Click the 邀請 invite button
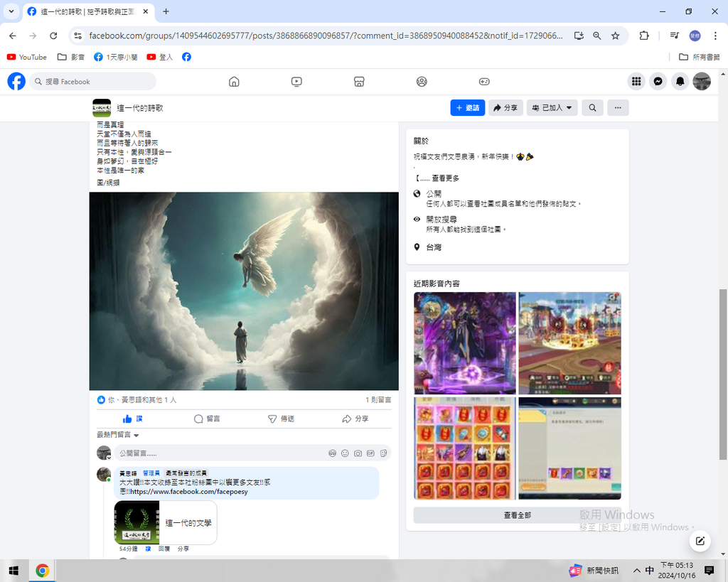This screenshot has width=728, height=582. (x=467, y=108)
